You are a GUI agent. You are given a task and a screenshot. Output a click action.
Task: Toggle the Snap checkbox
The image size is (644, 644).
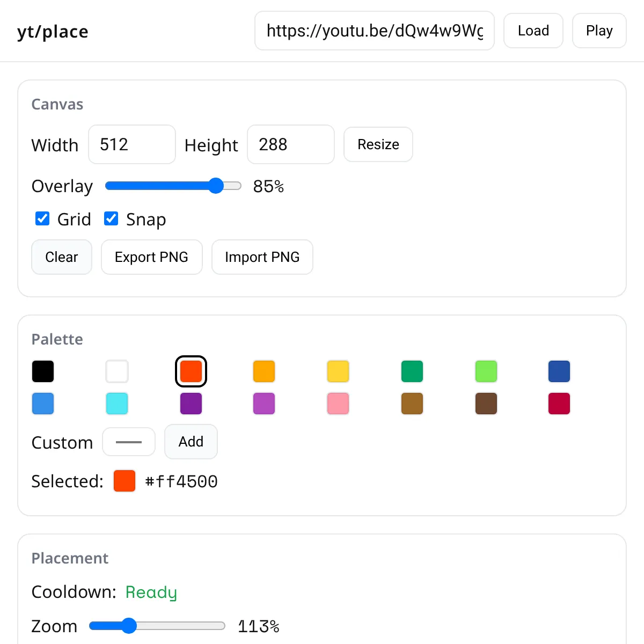[111, 218]
